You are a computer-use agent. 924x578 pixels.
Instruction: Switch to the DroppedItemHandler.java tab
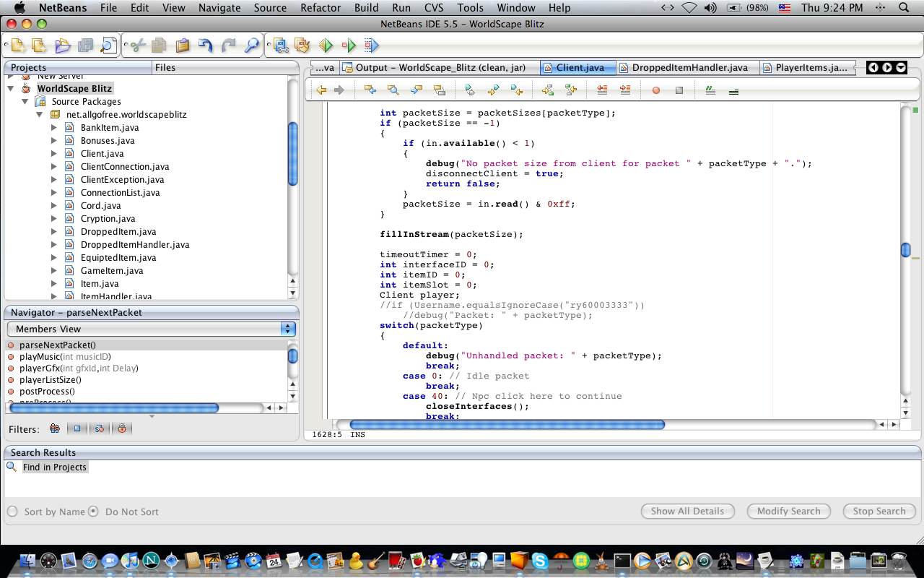(x=689, y=67)
